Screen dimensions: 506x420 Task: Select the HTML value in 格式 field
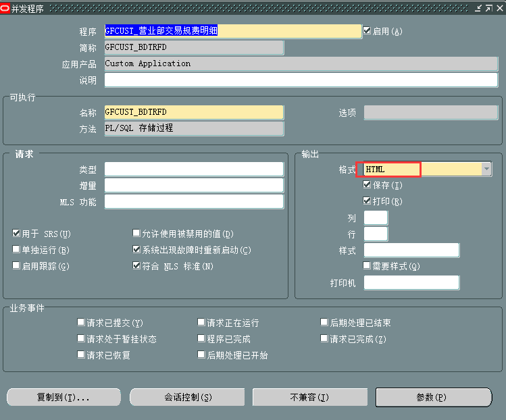pos(375,169)
